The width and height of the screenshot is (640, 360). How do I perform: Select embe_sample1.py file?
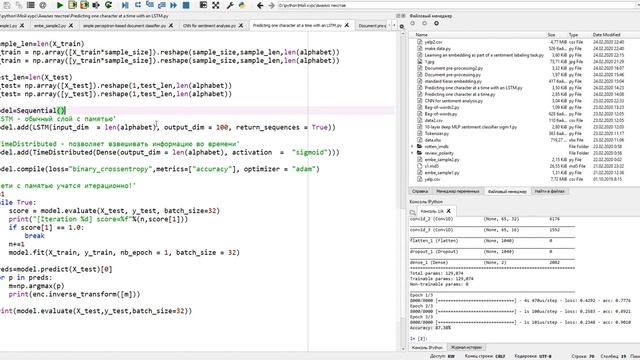point(442,173)
